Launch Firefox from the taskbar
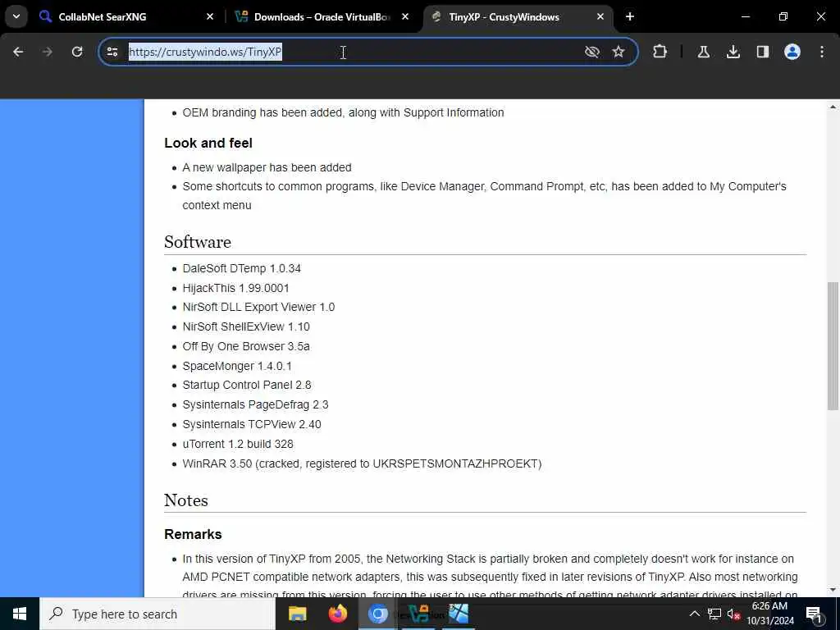The image size is (840, 630). [337, 614]
